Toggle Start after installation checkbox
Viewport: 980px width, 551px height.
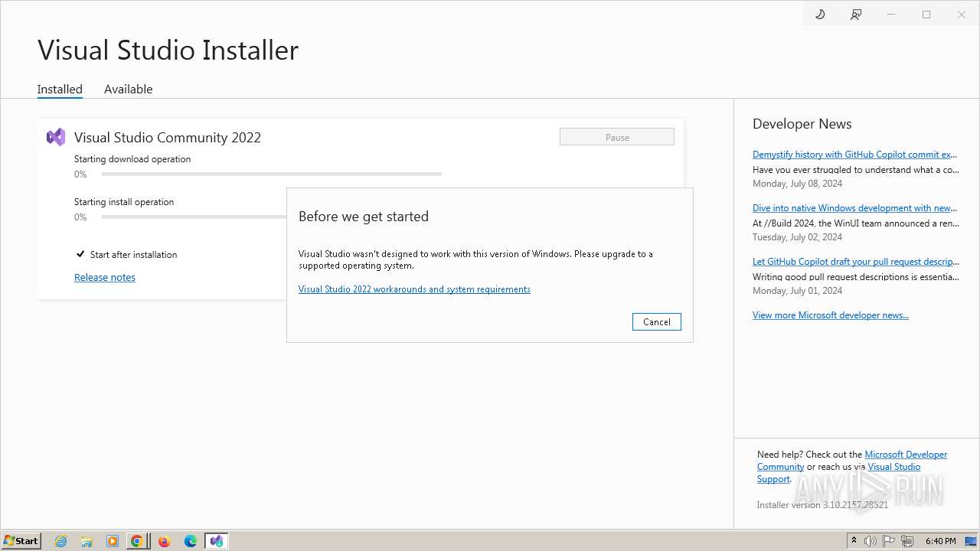pos(80,254)
